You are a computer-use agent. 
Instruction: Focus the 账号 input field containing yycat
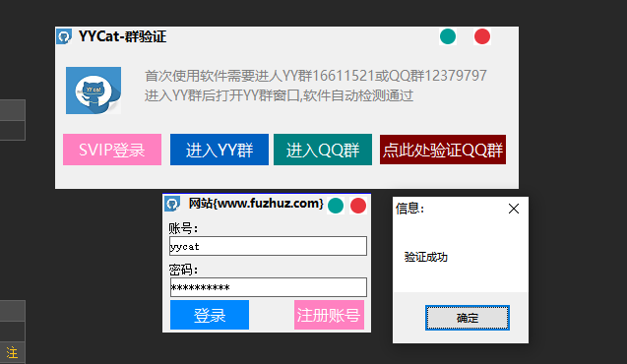(269, 246)
